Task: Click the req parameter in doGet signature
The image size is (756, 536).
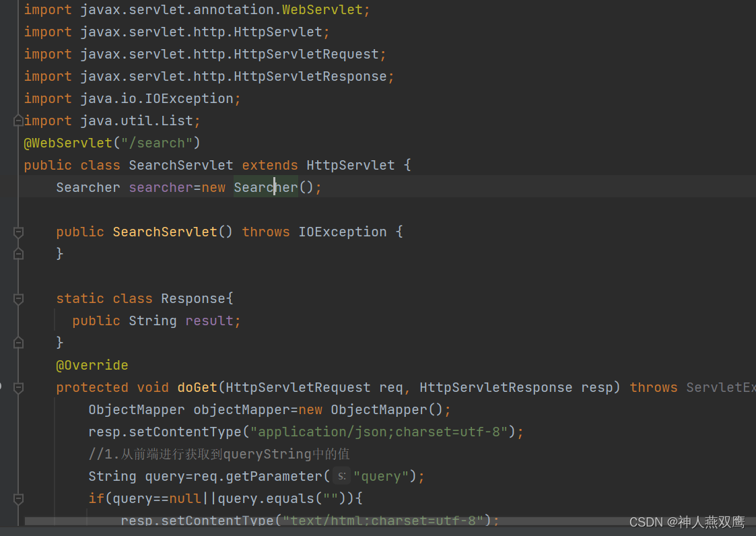Action: tap(390, 387)
